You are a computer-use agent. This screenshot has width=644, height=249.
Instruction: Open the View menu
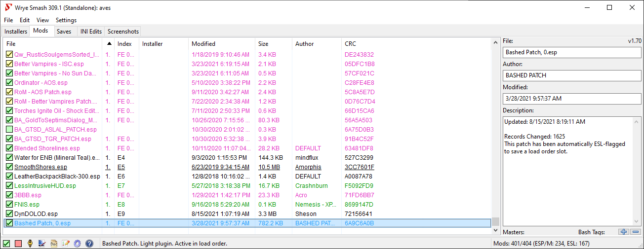point(42,20)
